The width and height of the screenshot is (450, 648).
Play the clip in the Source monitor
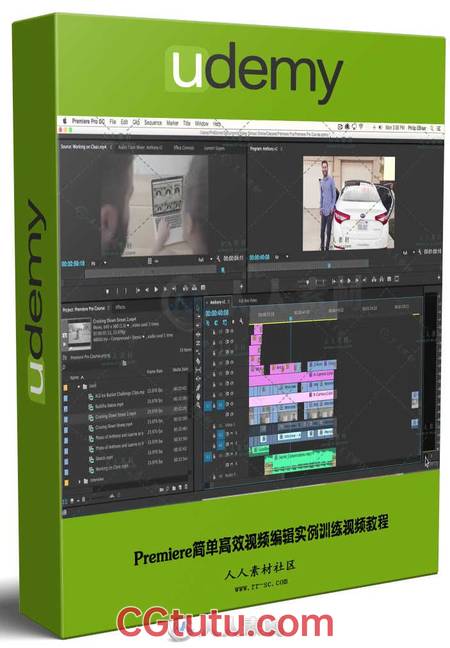click(x=156, y=290)
